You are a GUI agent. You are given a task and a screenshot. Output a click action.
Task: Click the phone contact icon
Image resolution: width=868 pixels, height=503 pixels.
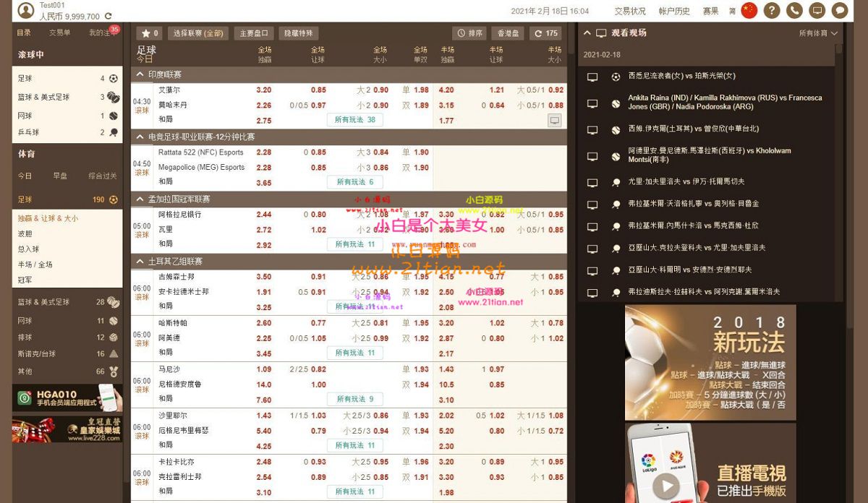pyautogui.click(x=794, y=10)
